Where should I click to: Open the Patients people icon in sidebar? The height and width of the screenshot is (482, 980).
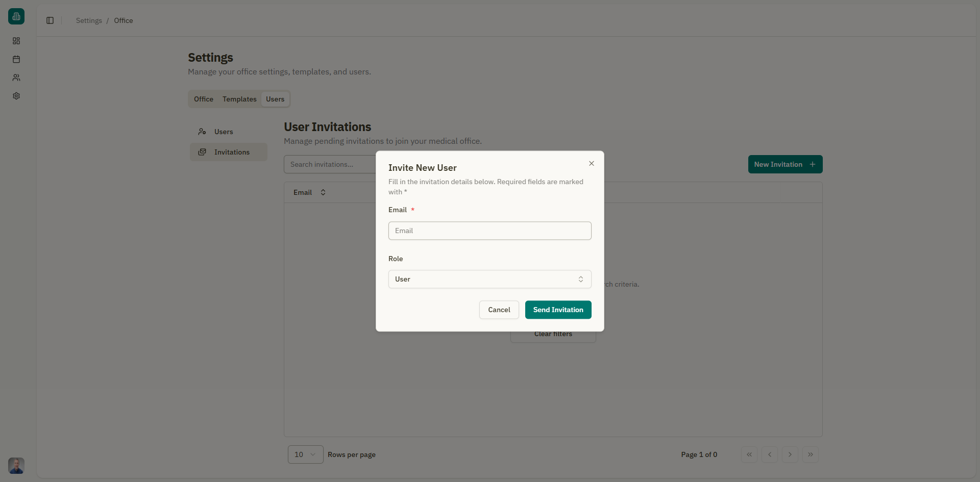[16, 78]
